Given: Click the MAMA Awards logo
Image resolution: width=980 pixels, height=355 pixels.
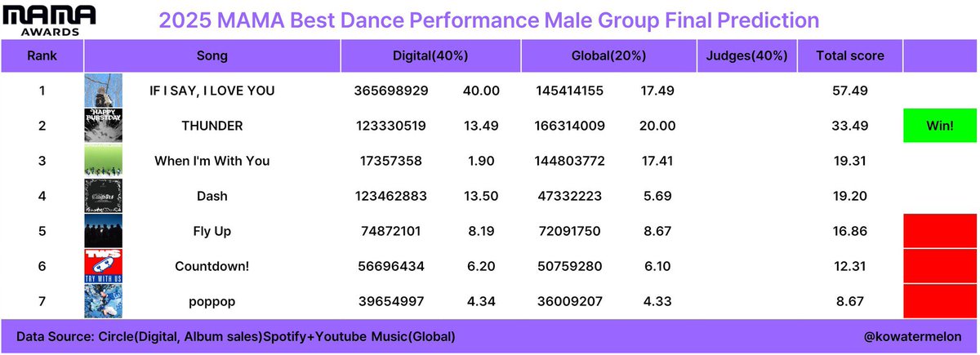Looking at the screenshot, I should click(48, 20).
